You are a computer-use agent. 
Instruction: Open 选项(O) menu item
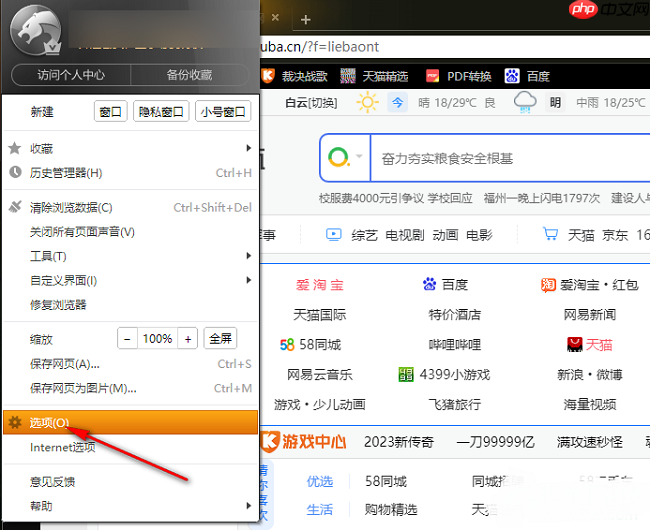(x=130, y=422)
